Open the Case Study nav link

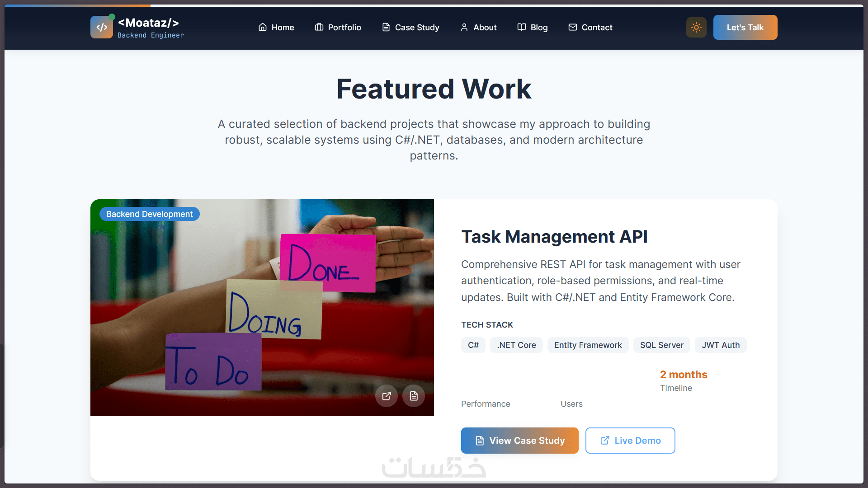(410, 28)
